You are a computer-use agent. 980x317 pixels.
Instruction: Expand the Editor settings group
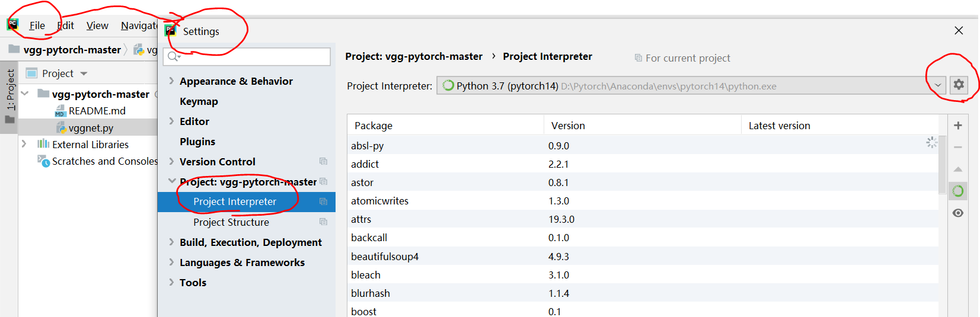(171, 121)
